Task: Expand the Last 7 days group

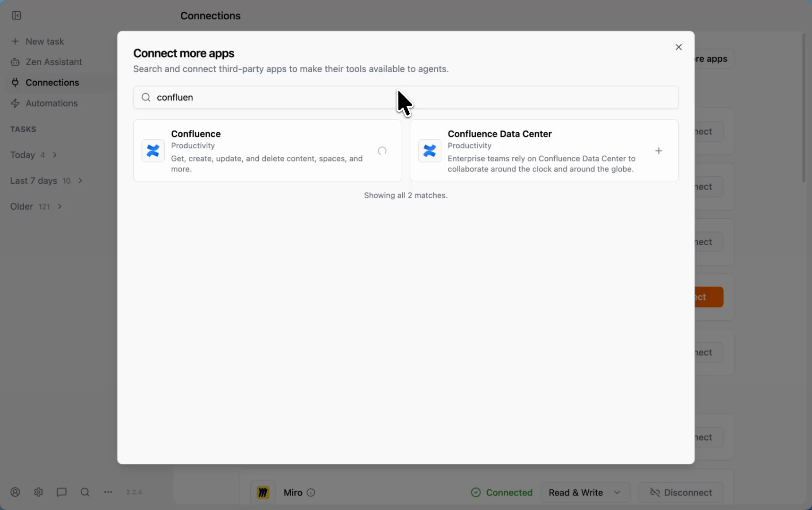Action: pyautogui.click(x=47, y=181)
